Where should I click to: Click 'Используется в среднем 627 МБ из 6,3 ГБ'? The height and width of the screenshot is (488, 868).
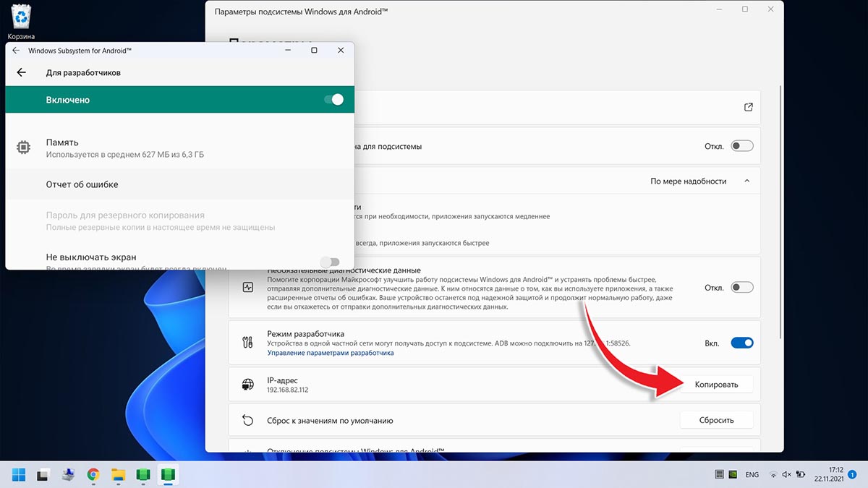point(125,154)
